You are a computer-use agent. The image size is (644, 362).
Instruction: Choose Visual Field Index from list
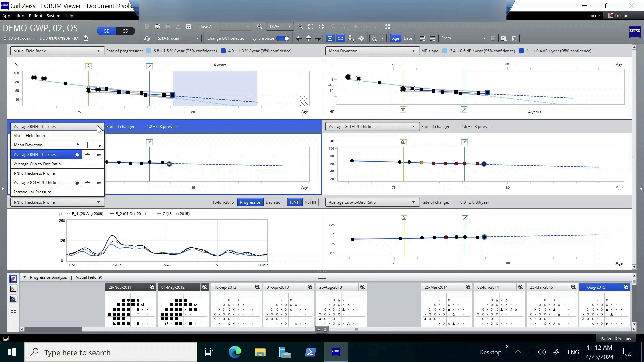pyautogui.click(x=57, y=136)
